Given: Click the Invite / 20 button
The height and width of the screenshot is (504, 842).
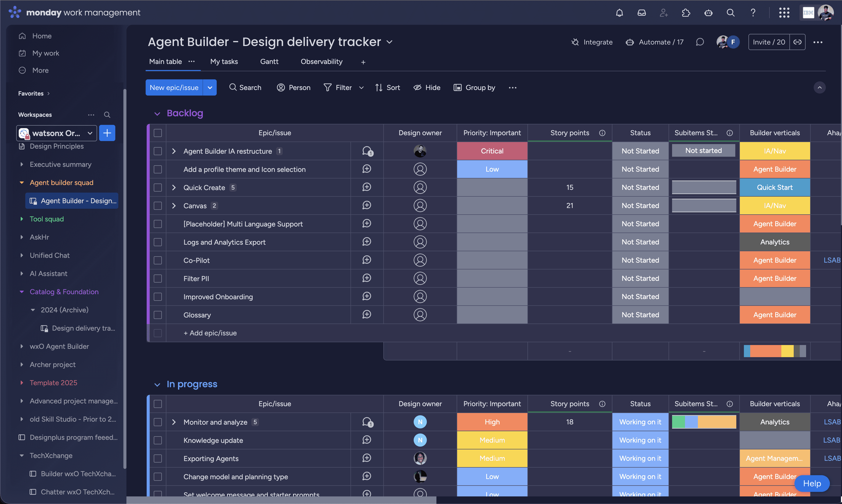Looking at the screenshot, I should [769, 42].
